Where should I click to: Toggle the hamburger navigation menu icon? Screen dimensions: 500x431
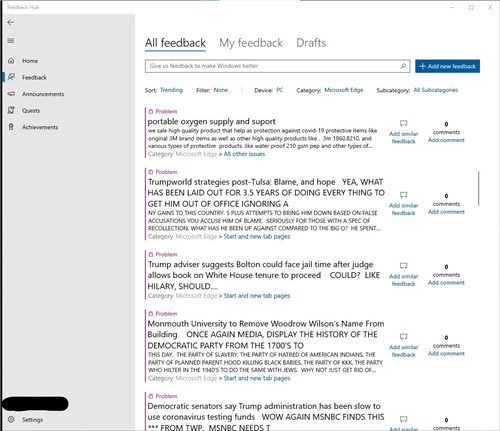[11, 41]
